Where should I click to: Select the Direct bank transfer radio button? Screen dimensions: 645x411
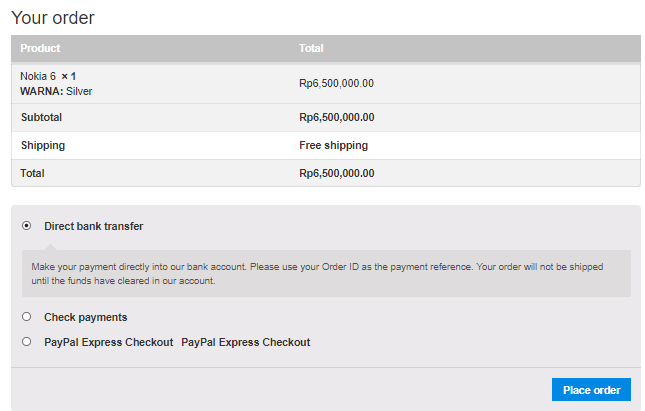click(26, 226)
